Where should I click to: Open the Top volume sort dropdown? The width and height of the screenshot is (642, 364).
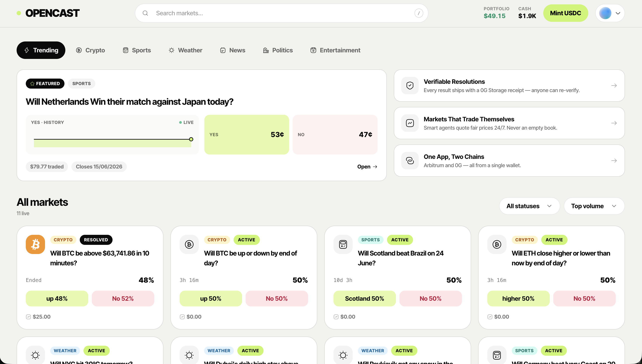tap(594, 206)
